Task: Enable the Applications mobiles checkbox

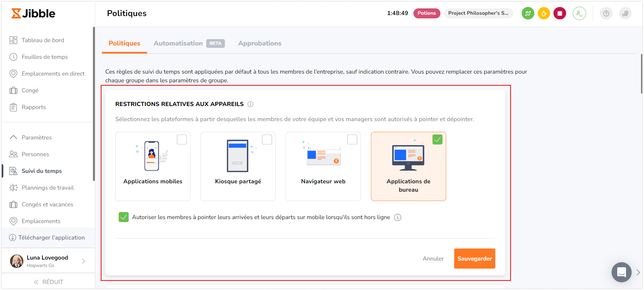Action: pos(182,139)
